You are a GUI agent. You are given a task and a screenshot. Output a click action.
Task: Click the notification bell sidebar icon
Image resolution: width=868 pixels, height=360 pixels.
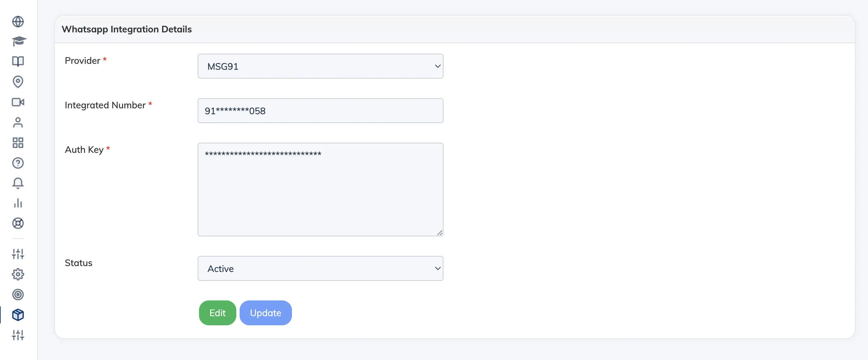coord(18,183)
